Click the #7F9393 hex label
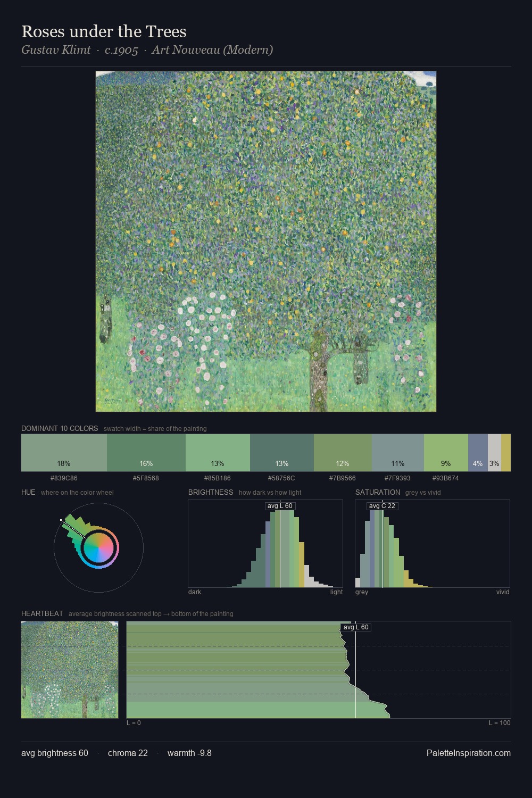 pos(397,478)
